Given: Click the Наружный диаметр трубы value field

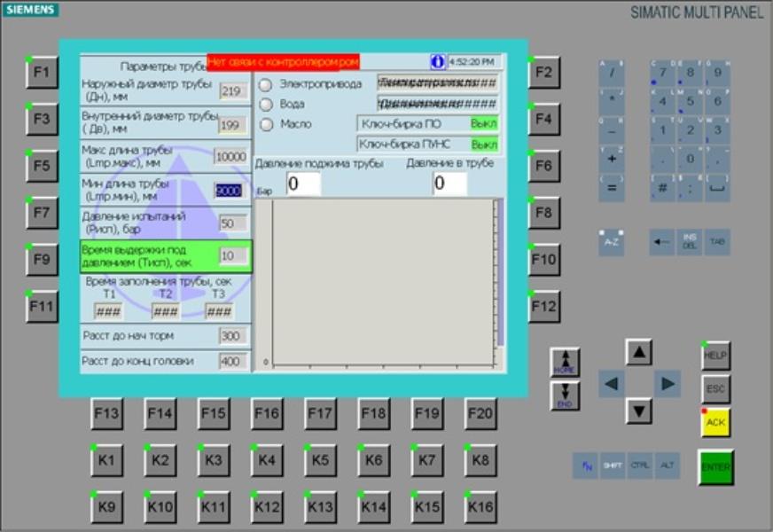Looking at the screenshot, I should point(230,90).
